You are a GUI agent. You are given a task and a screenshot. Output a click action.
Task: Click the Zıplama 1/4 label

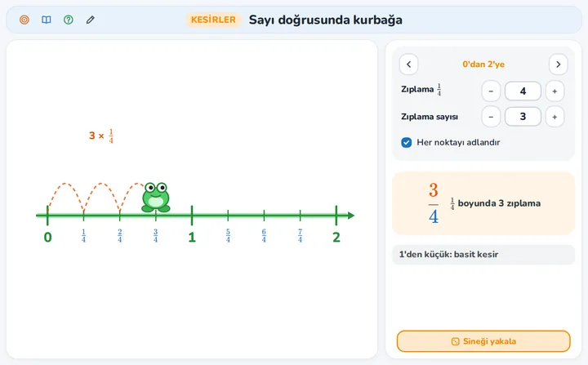tap(421, 90)
